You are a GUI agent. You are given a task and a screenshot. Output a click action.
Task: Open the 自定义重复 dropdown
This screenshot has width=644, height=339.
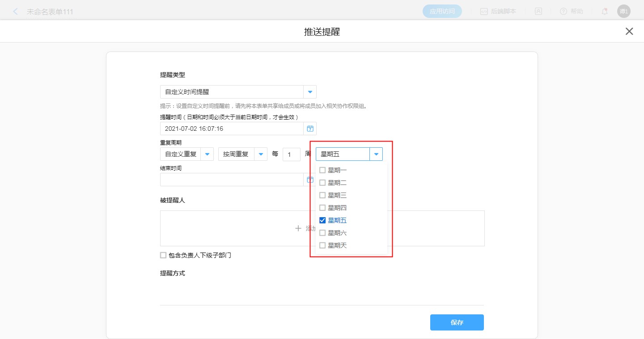point(207,154)
